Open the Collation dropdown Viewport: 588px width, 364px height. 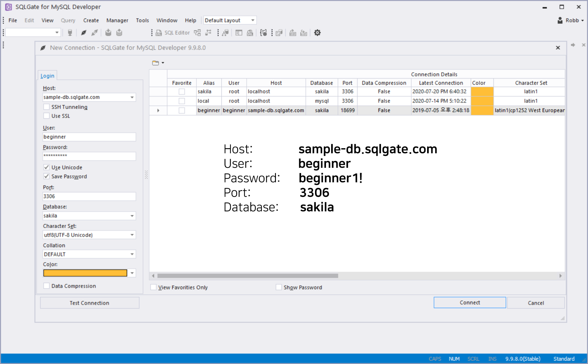tap(132, 254)
